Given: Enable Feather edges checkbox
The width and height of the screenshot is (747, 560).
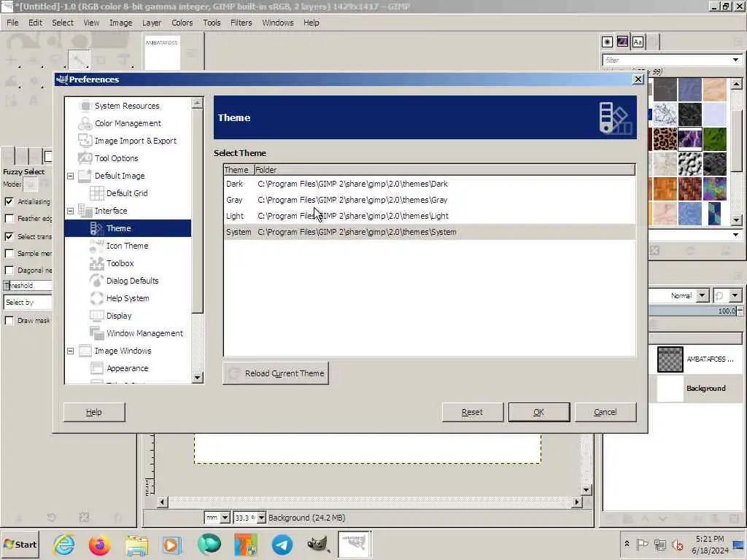Looking at the screenshot, I should pyautogui.click(x=9, y=219).
